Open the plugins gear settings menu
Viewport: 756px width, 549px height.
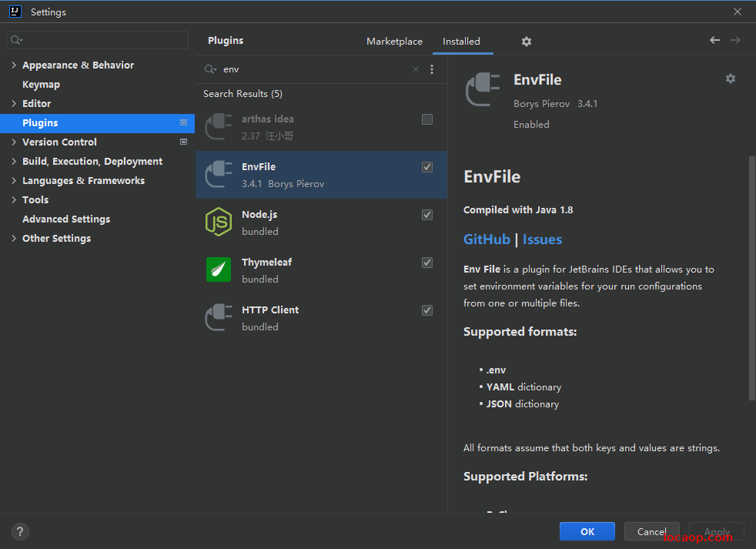526,42
